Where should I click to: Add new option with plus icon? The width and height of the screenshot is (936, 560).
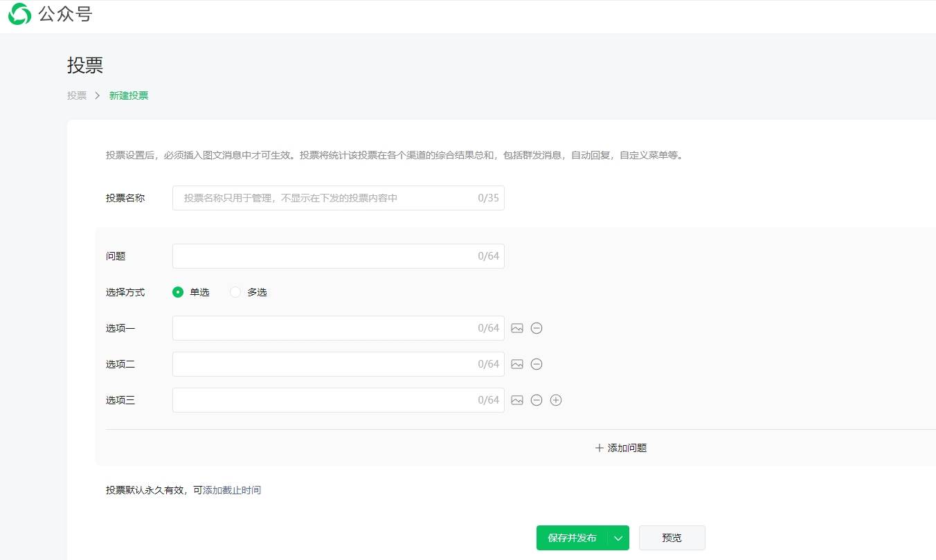click(x=556, y=400)
